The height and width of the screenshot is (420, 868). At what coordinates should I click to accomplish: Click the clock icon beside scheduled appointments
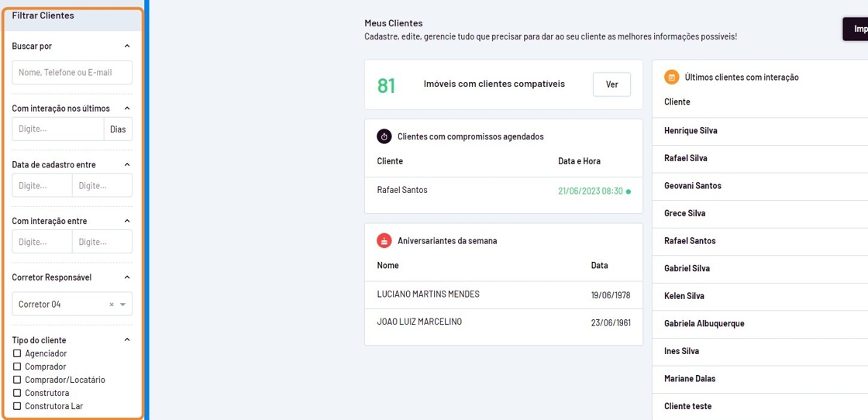point(384,136)
